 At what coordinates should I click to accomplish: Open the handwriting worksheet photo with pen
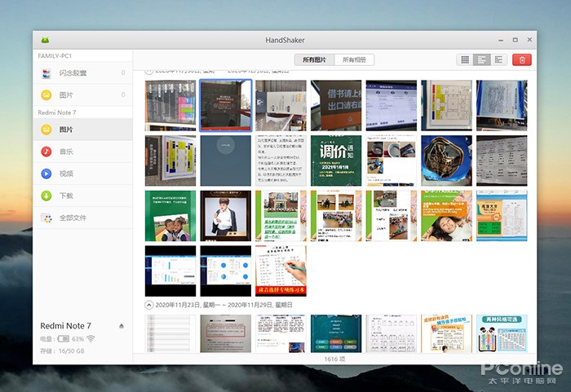(281, 271)
